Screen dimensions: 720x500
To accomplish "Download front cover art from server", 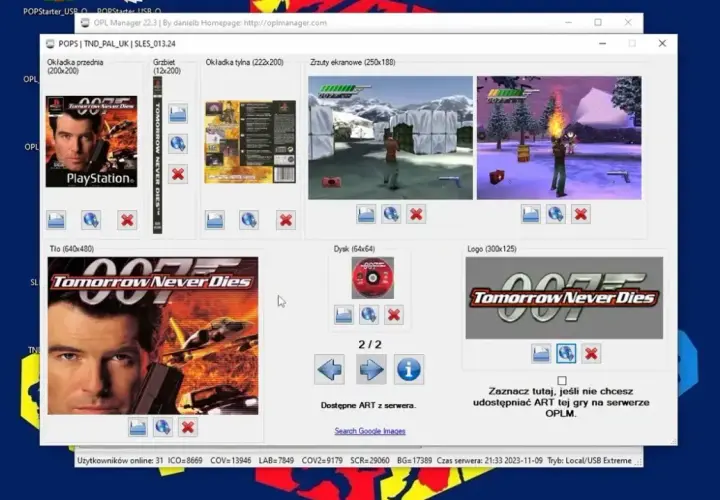I will (91, 220).
